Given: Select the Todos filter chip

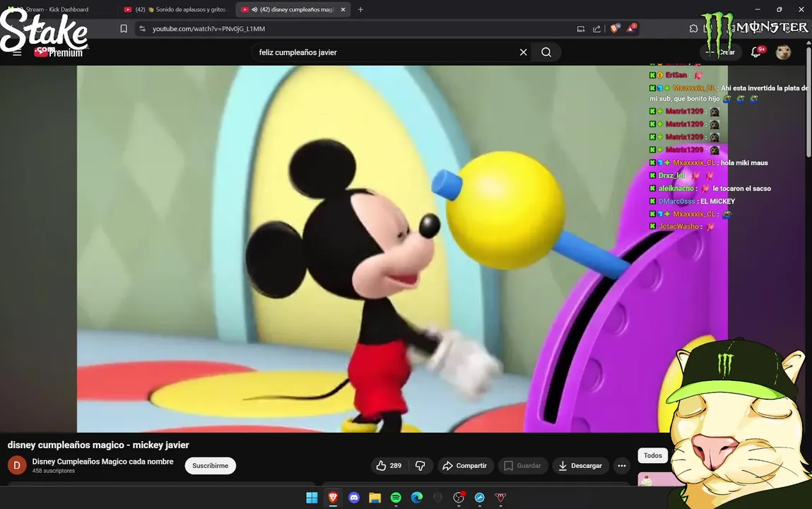Looking at the screenshot, I should (652, 455).
